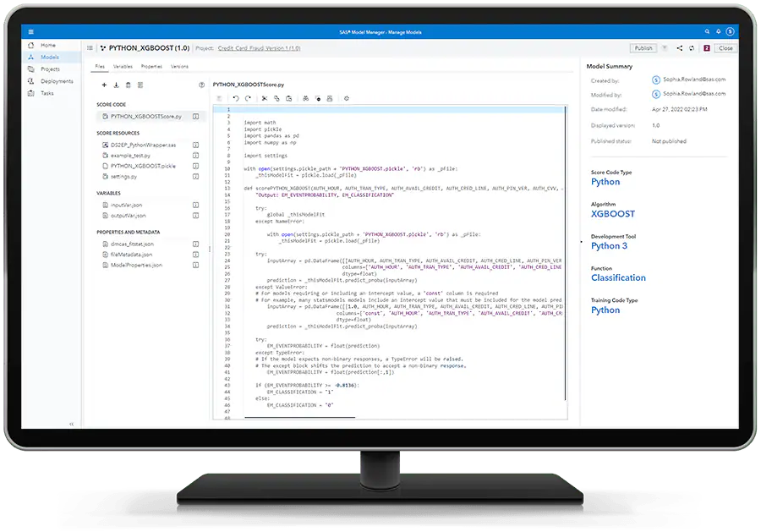Click the file list view icon
Viewport: 761px width, 532px height.
coord(140,85)
